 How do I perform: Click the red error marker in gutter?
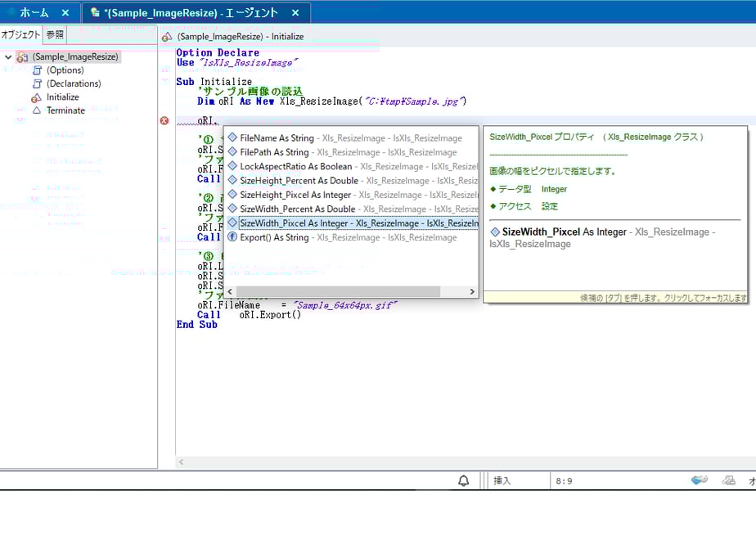(x=164, y=120)
